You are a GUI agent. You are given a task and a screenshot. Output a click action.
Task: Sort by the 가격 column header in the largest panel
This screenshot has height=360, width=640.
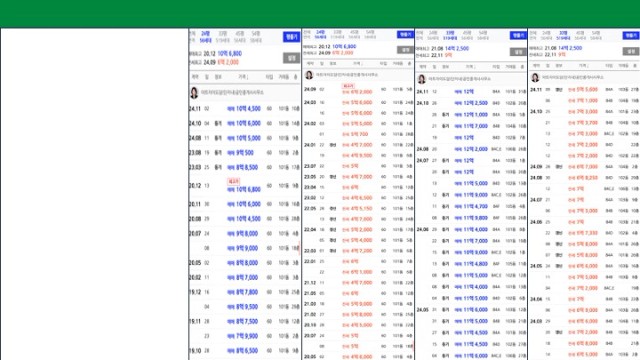click(243, 77)
